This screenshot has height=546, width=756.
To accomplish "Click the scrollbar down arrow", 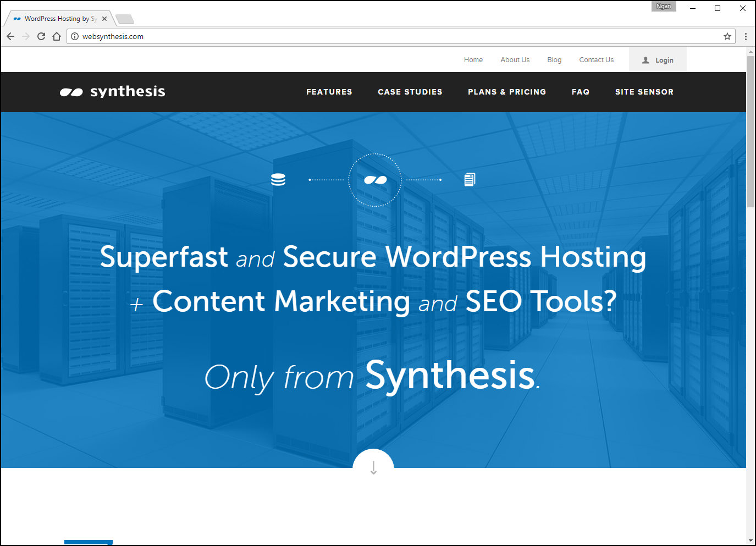I will 751,541.
